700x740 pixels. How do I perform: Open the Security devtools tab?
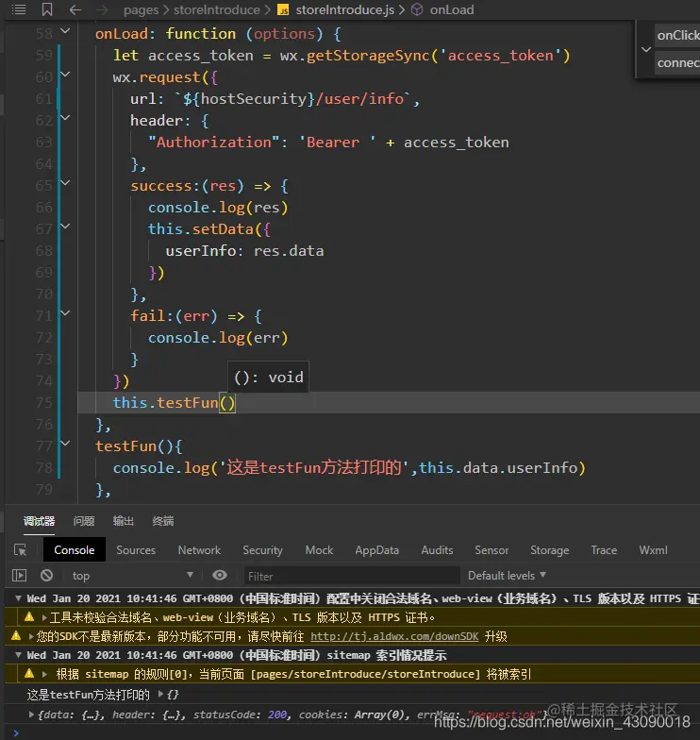point(262,549)
